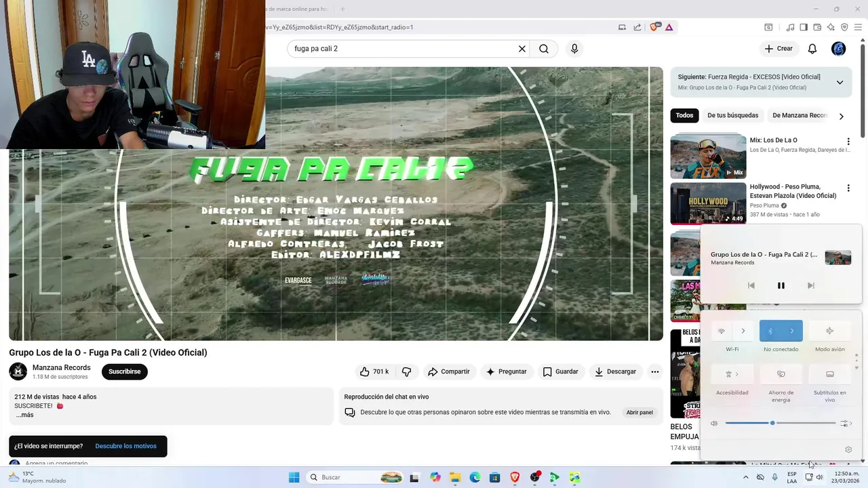The width and height of the screenshot is (868, 488).
Task: Skip to next track in media flyout
Action: click(x=811, y=285)
